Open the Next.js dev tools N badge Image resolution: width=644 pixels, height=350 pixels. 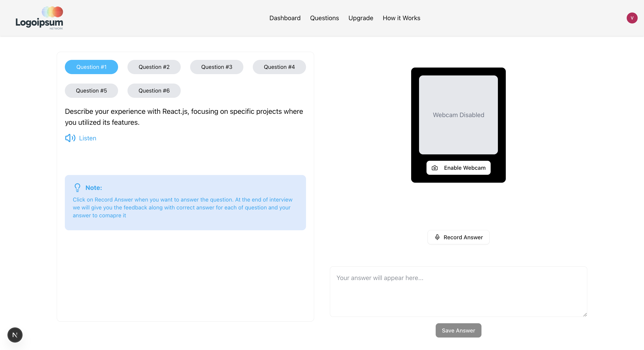tap(15, 335)
